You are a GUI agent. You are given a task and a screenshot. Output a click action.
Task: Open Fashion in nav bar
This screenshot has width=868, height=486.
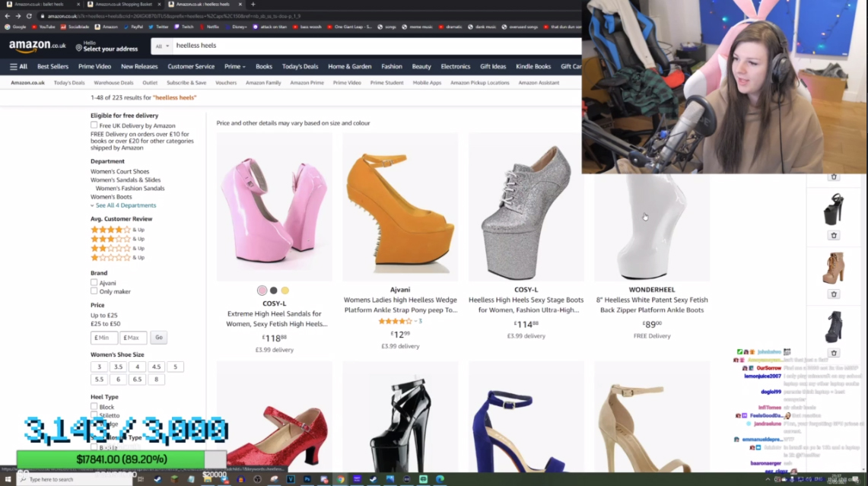(391, 66)
